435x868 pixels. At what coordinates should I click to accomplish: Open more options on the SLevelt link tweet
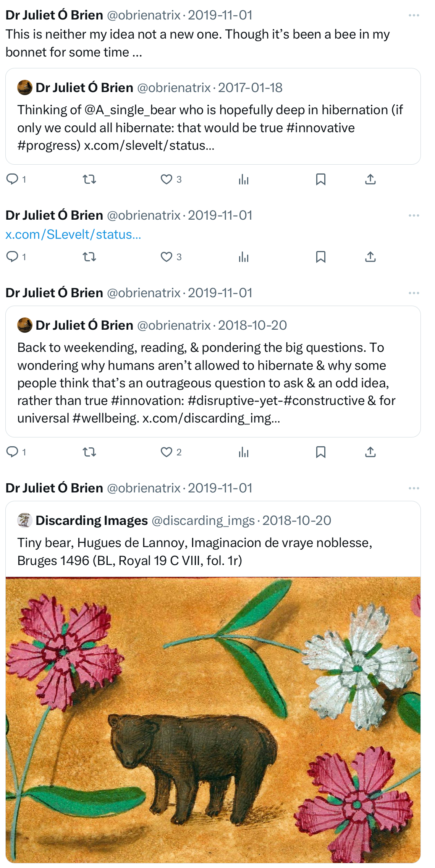414,215
